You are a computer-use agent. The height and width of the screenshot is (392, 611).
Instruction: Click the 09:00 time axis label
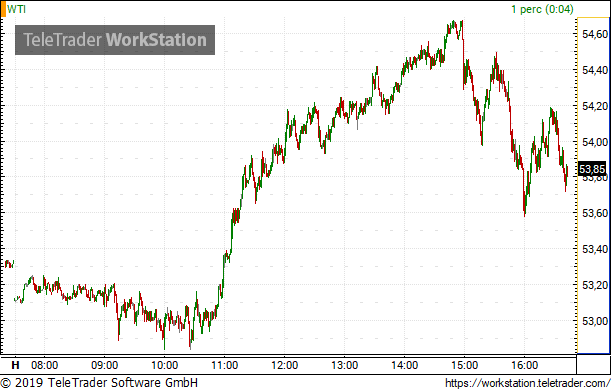click(104, 366)
